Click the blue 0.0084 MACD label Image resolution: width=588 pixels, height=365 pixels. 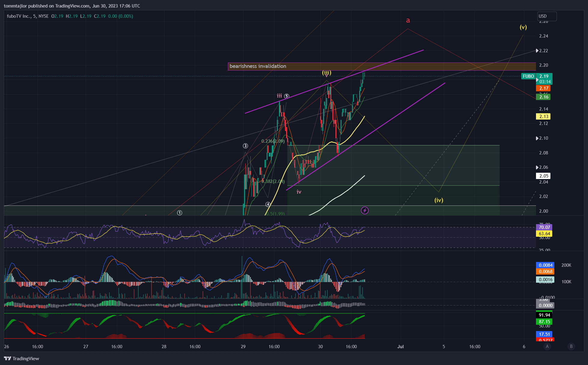(x=545, y=265)
